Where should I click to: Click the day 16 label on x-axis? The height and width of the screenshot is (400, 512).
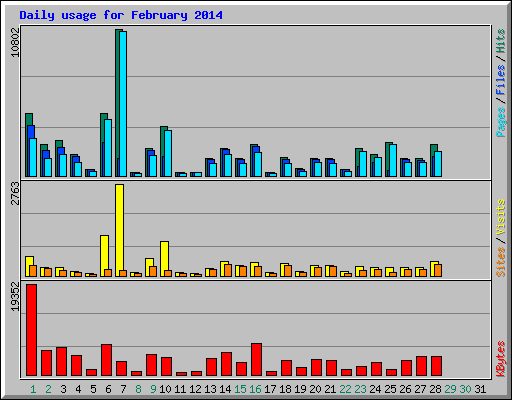pos(255,389)
